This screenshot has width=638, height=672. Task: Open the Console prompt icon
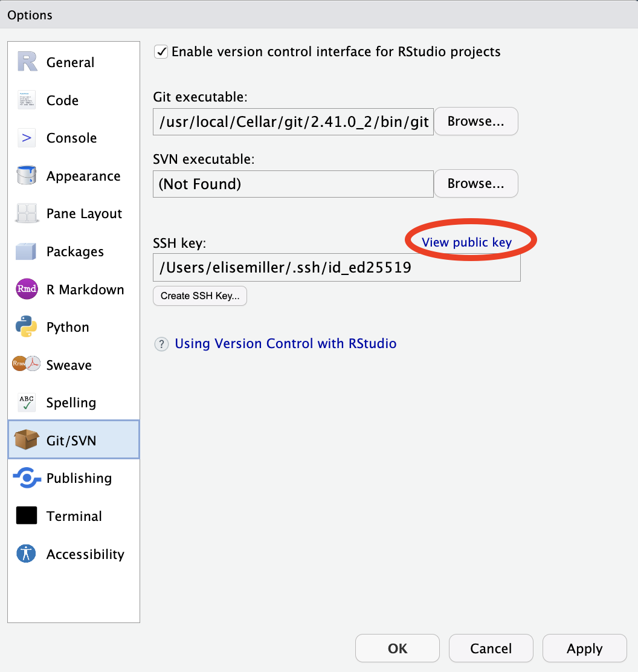pyautogui.click(x=27, y=138)
